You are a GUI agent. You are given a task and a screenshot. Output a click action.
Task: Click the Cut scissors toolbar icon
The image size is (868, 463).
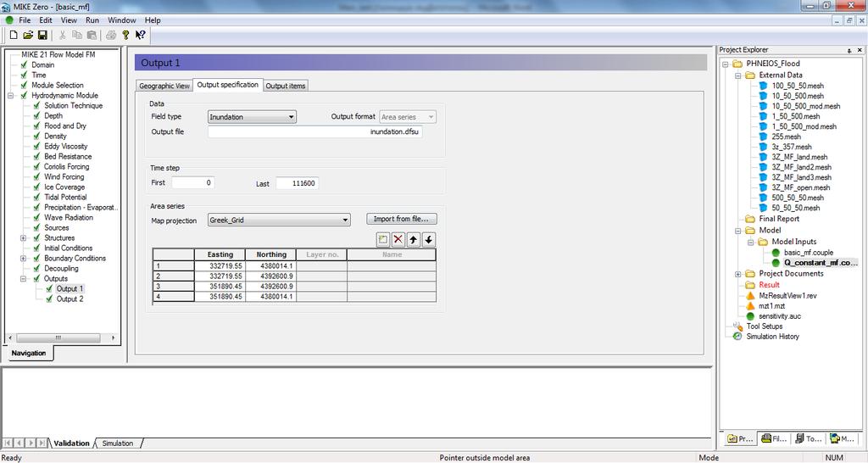pos(62,35)
